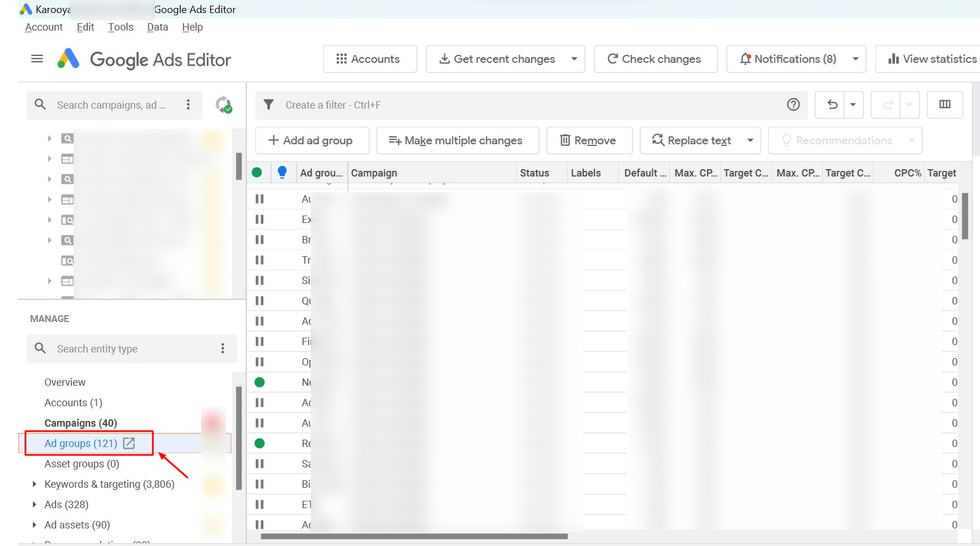Expand the Ad assets (90) tree item

[34, 525]
